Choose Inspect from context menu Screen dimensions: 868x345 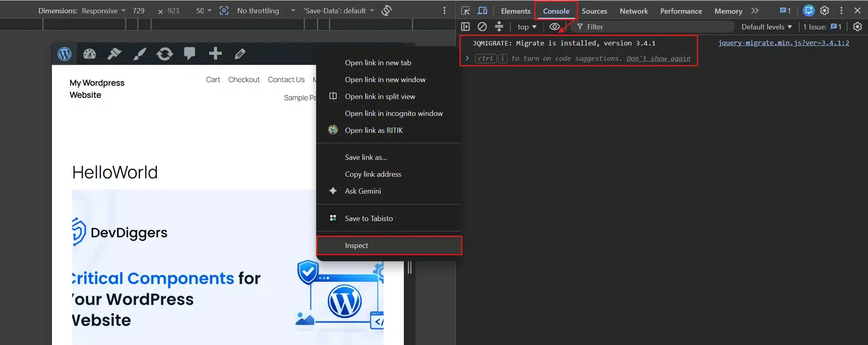coord(389,246)
